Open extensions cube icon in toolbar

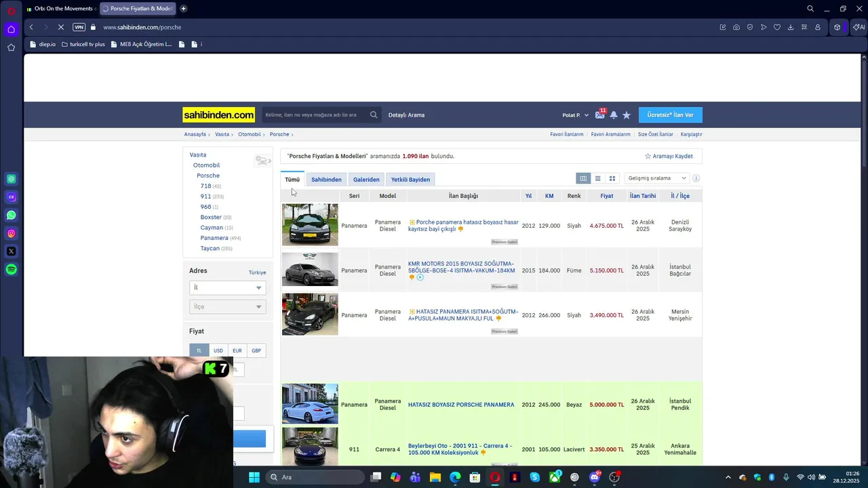click(x=837, y=27)
